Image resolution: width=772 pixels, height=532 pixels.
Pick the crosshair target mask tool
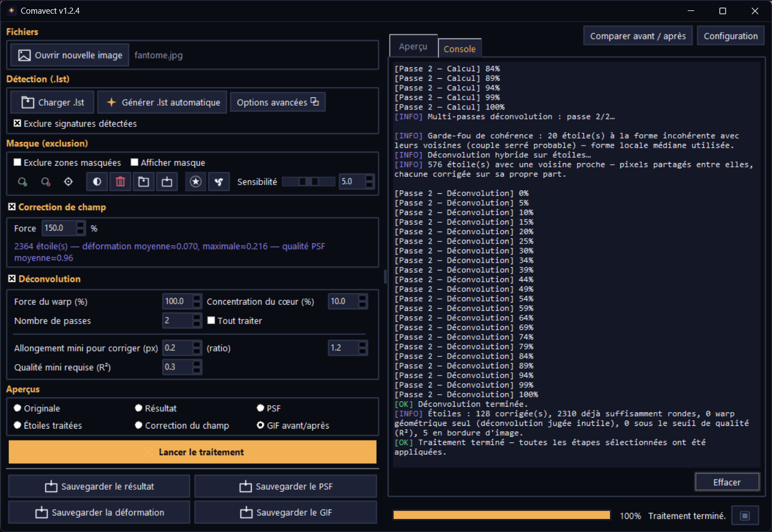pyautogui.click(x=68, y=182)
